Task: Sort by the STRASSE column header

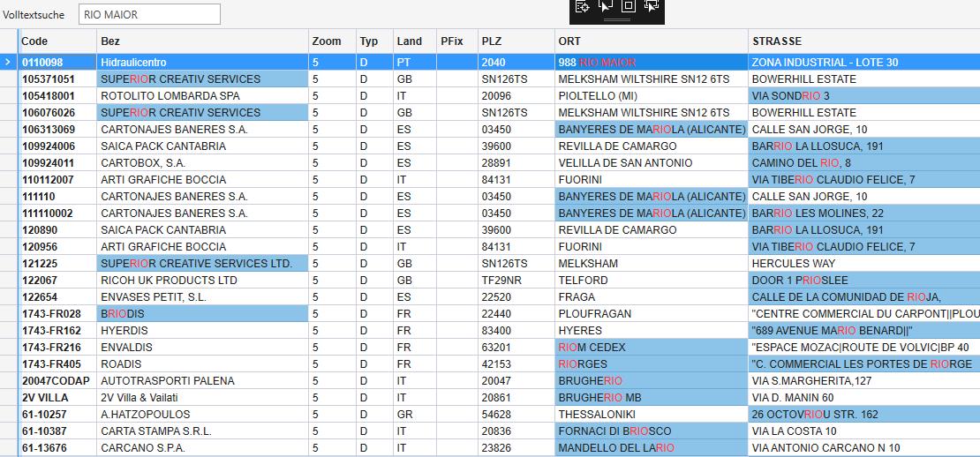Action: point(864,41)
